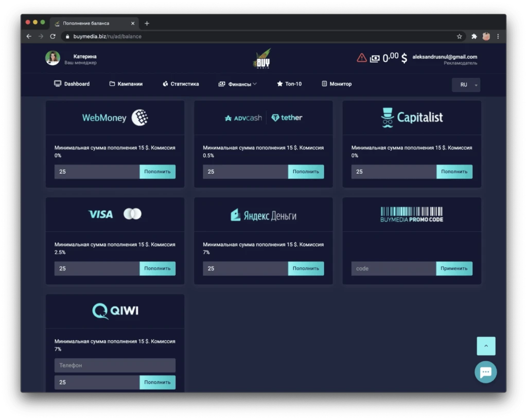Click the 0.00 $ balance amount
The width and height of the screenshot is (527, 420).
tap(395, 58)
